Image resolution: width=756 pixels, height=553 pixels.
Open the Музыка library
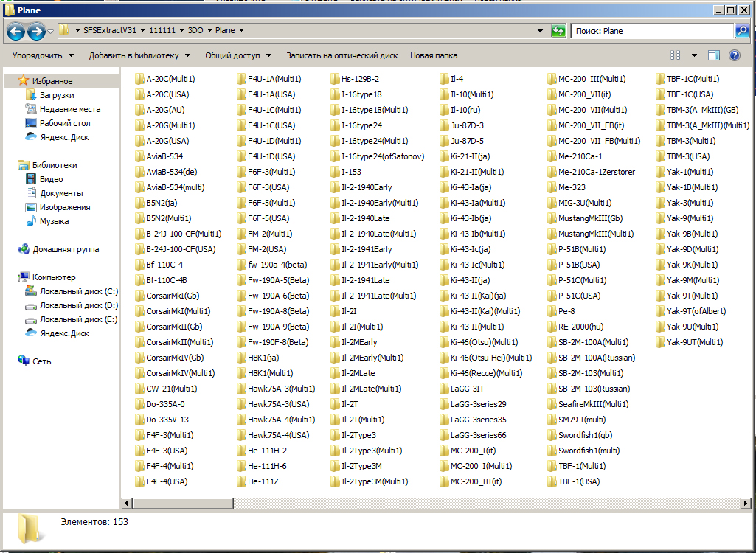coord(54,220)
